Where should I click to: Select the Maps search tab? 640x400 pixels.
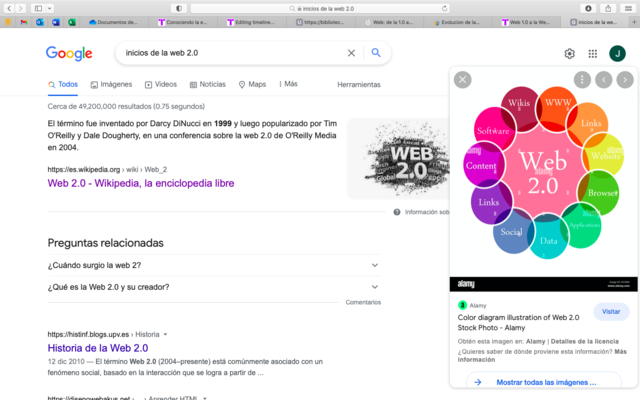(x=252, y=84)
